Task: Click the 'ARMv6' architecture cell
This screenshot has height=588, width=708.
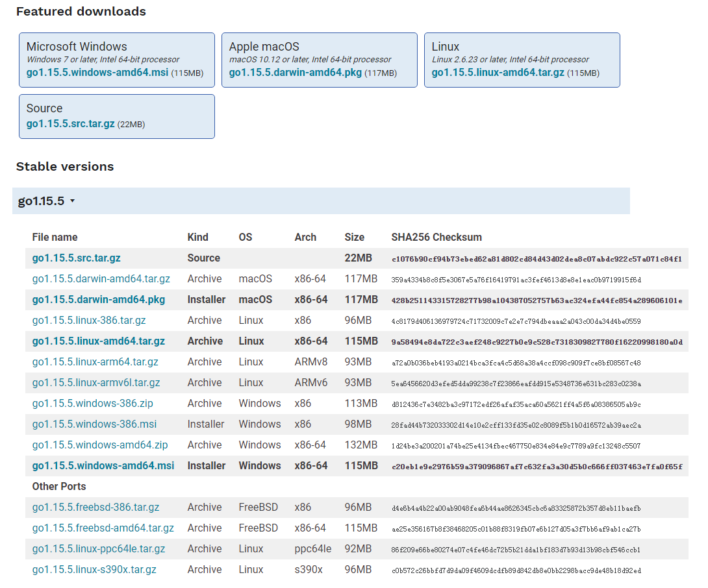Action: pos(311,383)
